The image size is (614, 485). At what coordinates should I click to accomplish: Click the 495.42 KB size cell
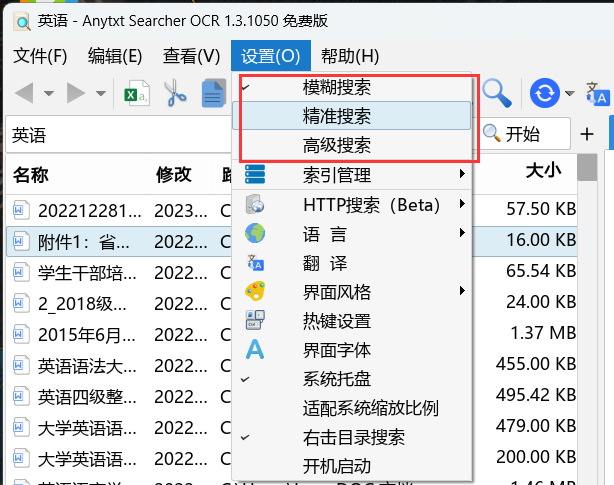coord(536,395)
